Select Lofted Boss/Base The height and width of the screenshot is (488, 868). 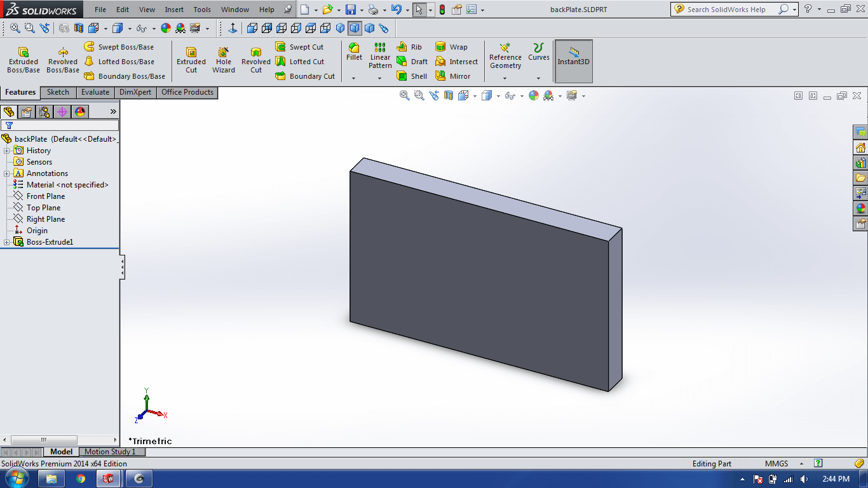tap(119, 62)
